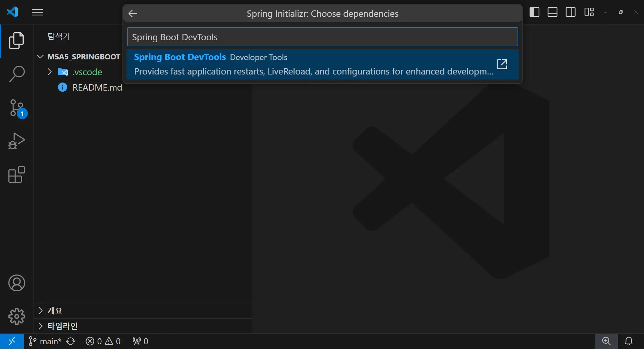Open the hamburger application menu
The height and width of the screenshot is (349, 644).
pyautogui.click(x=38, y=12)
